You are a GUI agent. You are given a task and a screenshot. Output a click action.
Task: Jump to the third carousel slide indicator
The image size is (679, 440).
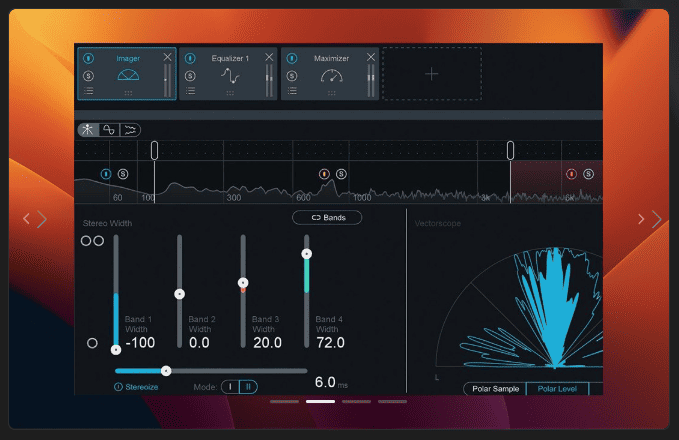[x=356, y=401]
